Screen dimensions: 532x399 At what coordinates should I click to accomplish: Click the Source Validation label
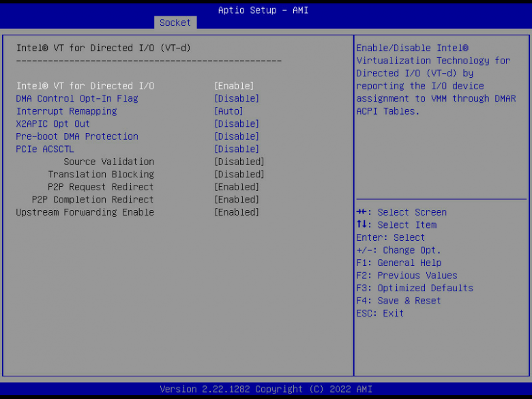[x=109, y=162]
